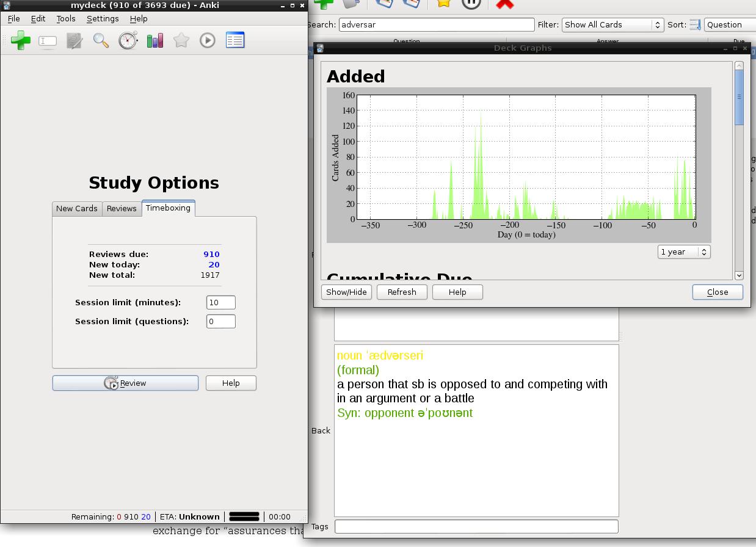Click the stopwatch Study Options icon
The image size is (756, 547).
click(x=128, y=40)
